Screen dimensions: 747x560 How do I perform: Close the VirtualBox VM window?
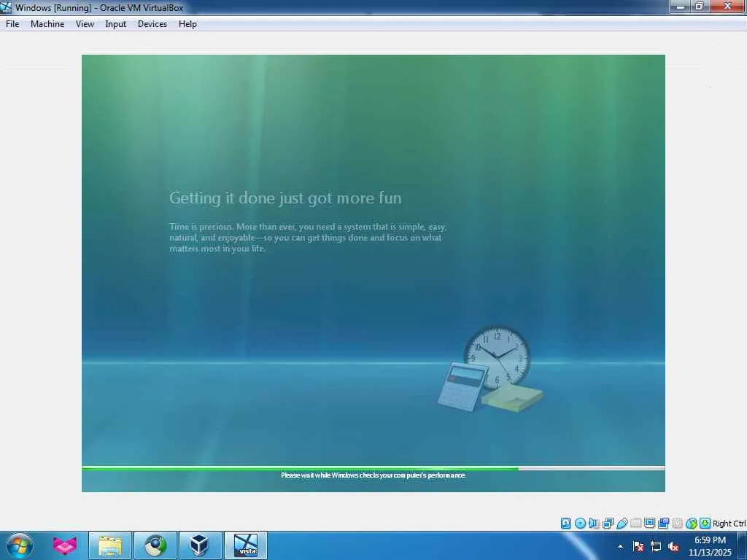coord(728,6)
